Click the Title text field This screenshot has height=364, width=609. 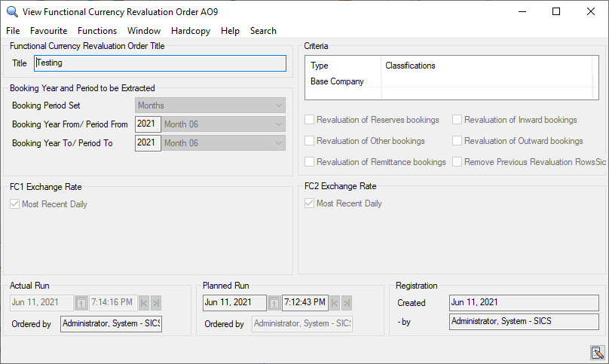(x=160, y=63)
